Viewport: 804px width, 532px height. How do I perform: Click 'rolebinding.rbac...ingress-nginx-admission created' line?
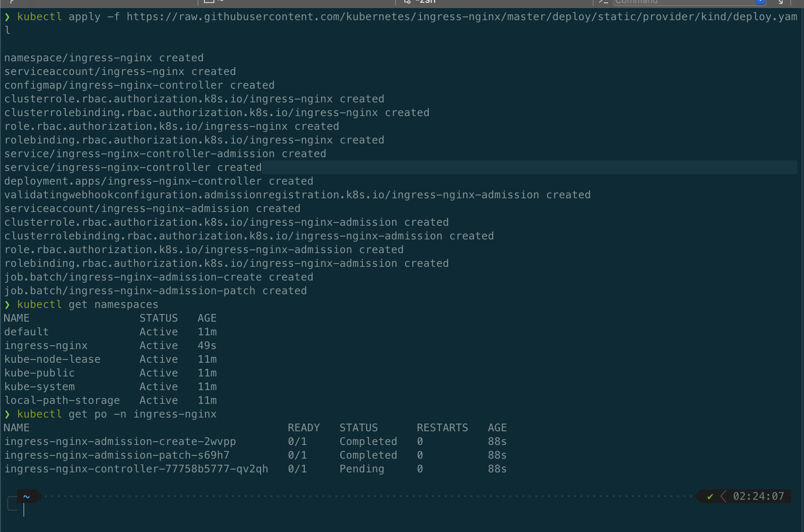(227, 264)
